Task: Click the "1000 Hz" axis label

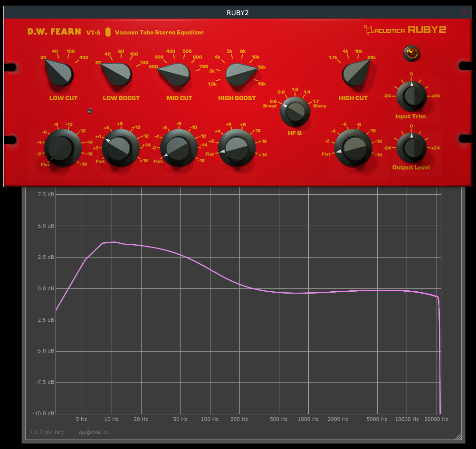Action: [308, 419]
